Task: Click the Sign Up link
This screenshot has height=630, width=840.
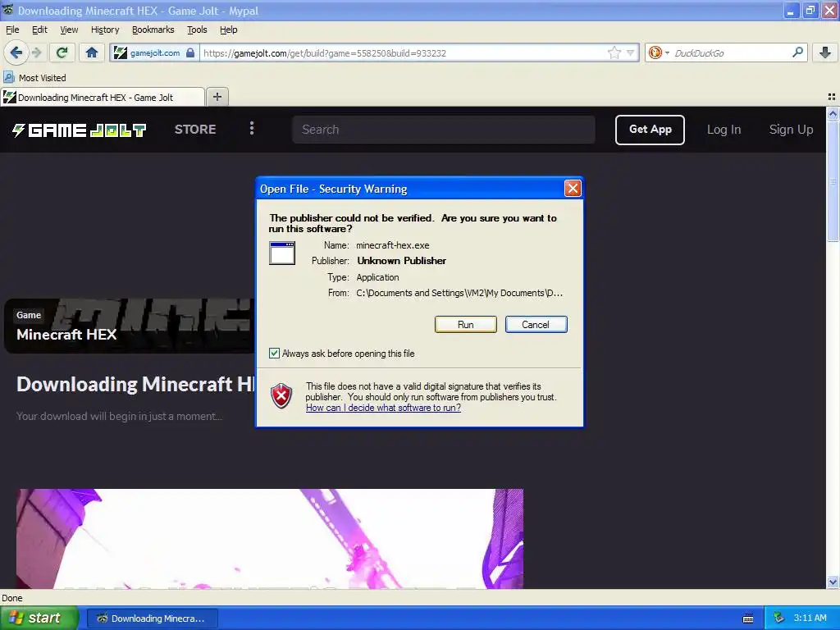Action: tap(791, 130)
